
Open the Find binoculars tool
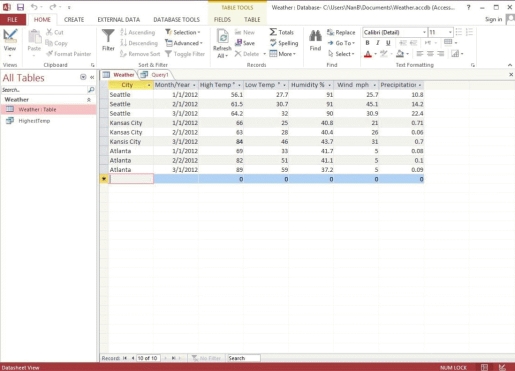[315, 36]
